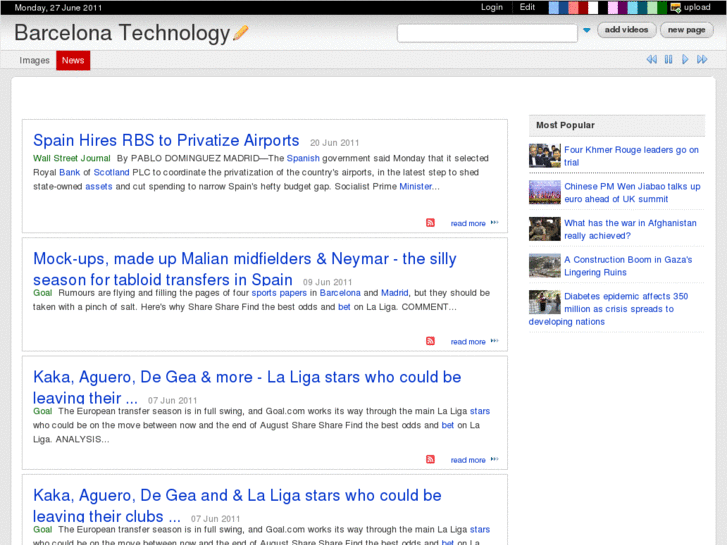Click arrows icon after Spain Hires RBS read more
727x545 pixels.
[x=494, y=223]
